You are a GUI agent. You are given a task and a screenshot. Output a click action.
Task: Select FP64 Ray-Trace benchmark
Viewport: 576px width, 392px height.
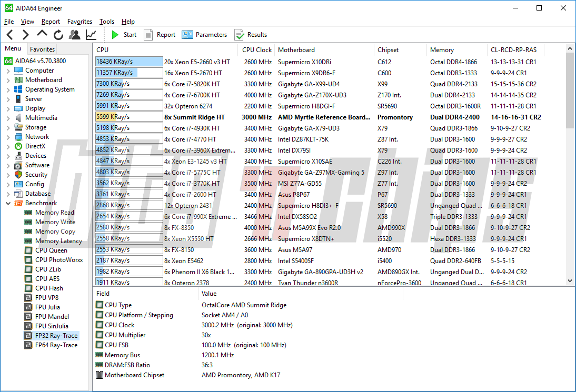point(56,345)
